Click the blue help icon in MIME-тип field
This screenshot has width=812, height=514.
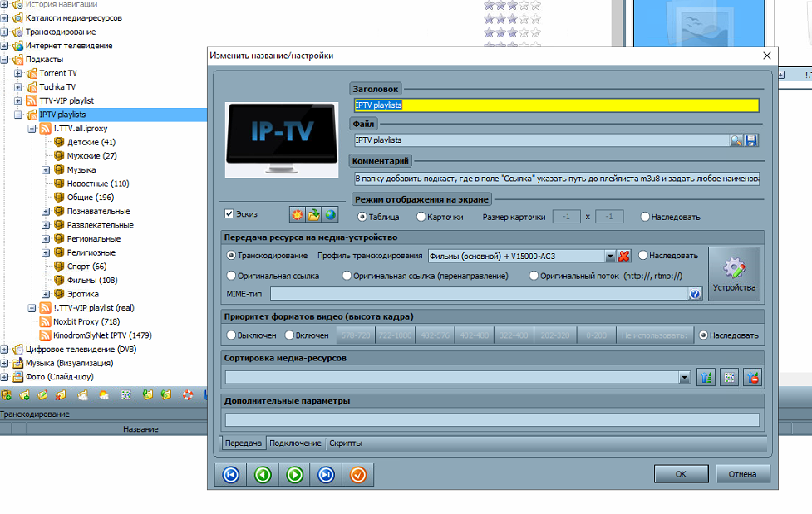[695, 294]
